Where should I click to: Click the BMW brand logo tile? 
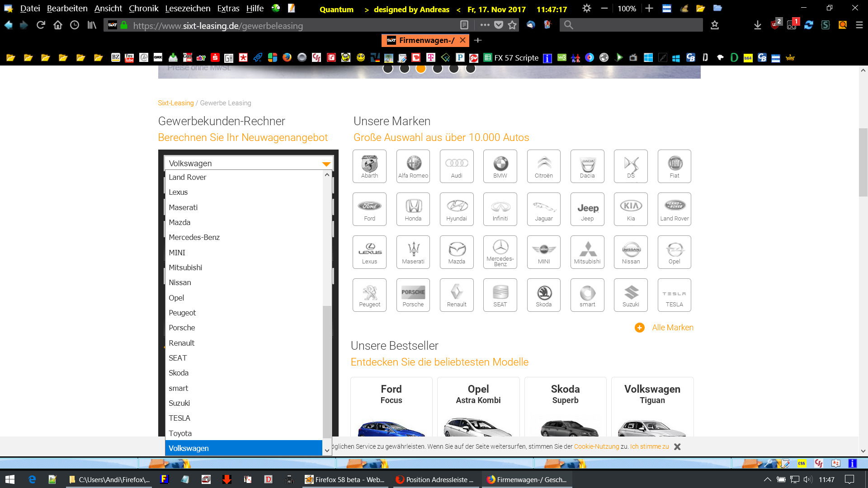point(500,166)
